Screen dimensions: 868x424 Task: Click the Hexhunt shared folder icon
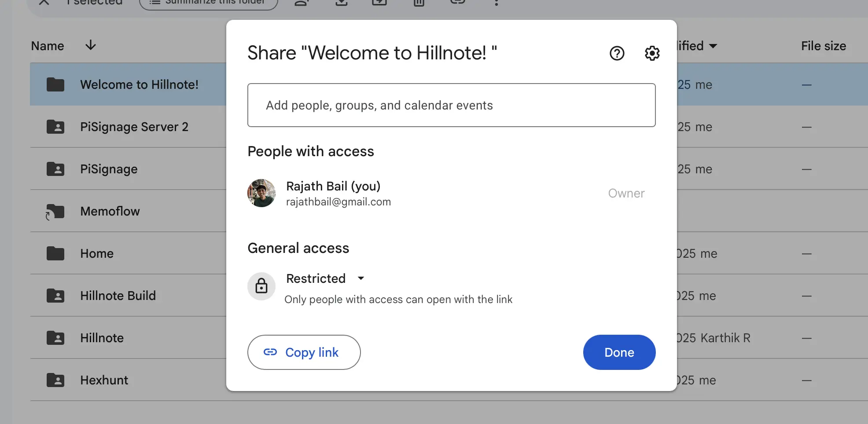(55, 380)
